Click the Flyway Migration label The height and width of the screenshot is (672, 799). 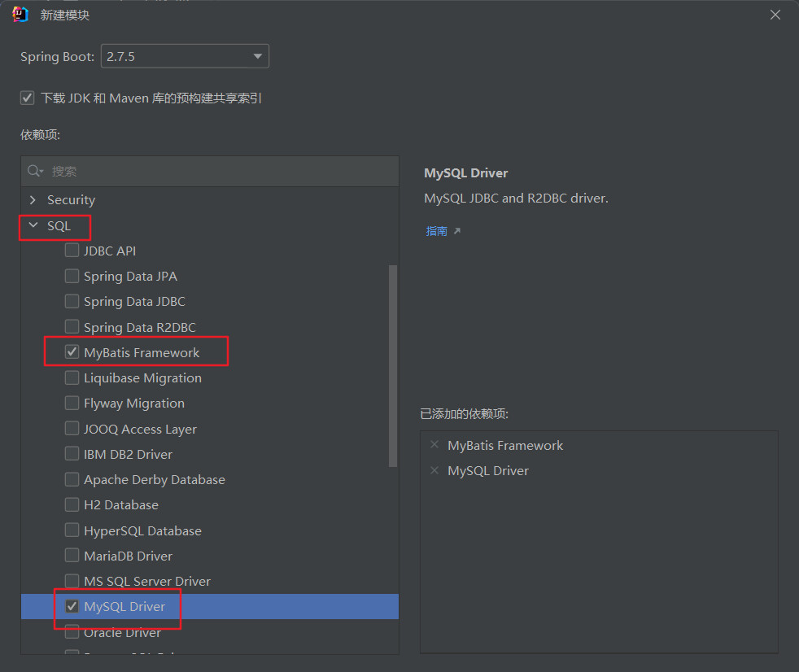coord(134,404)
